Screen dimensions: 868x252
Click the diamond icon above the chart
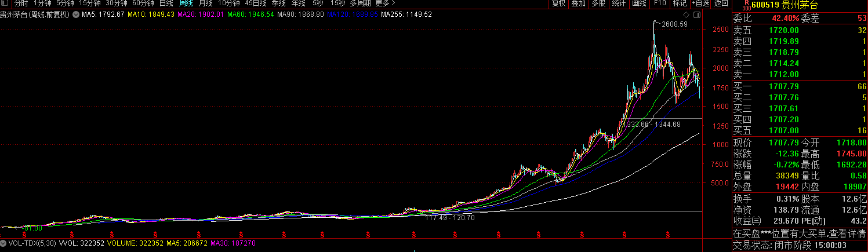[x=687, y=14]
